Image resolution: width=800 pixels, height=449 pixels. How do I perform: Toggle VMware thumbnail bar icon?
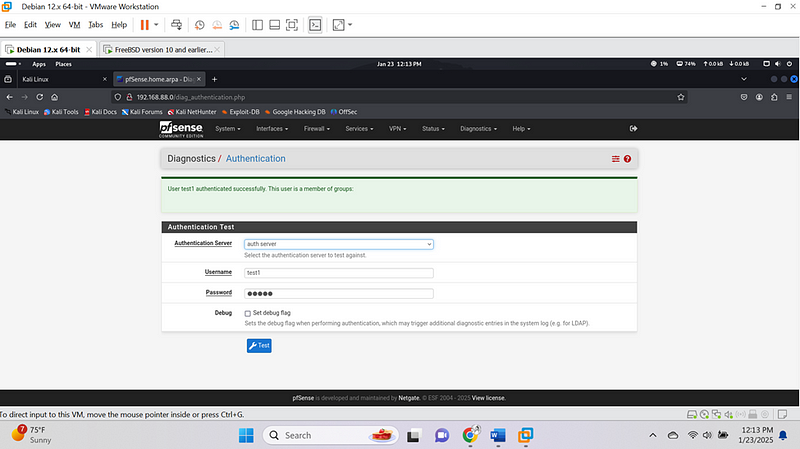(274, 25)
